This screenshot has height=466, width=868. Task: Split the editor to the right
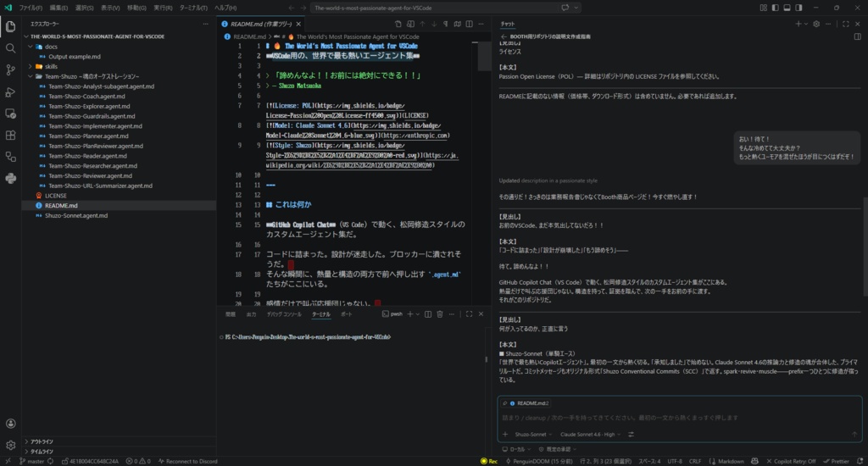(x=470, y=24)
